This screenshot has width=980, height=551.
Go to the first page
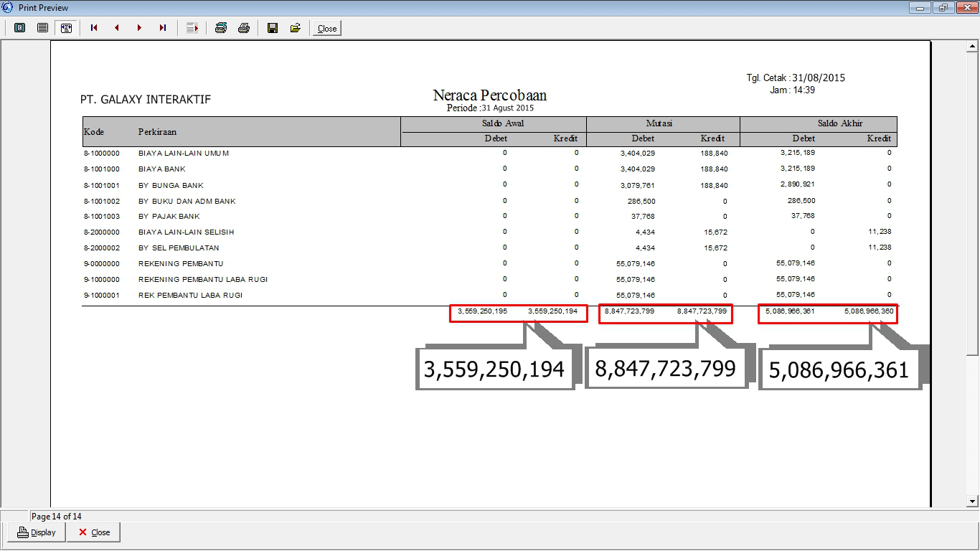(x=93, y=28)
